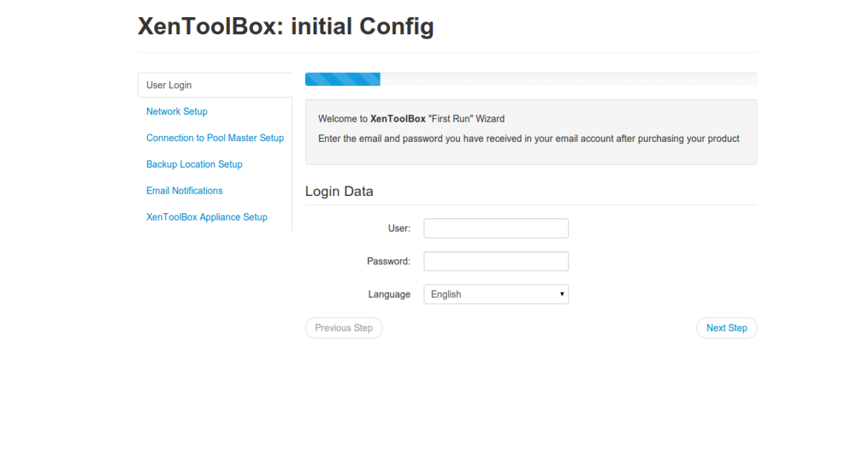
Task: Click the Previous Step button
Action: (343, 328)
